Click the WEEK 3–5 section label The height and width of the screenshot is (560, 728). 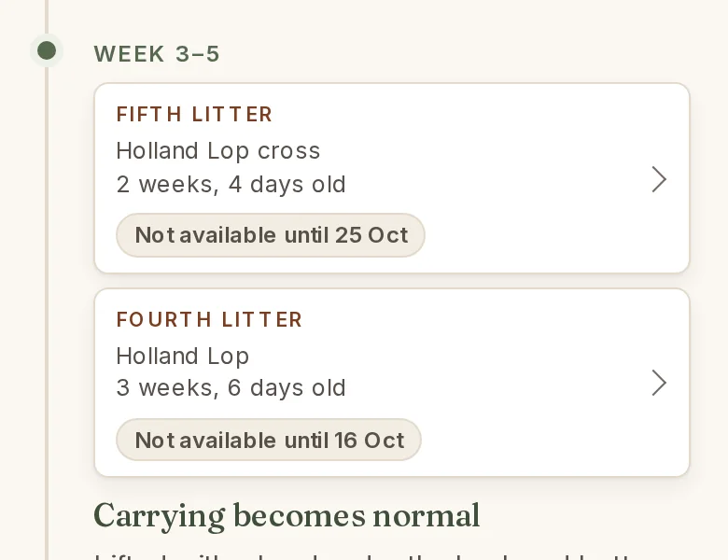pos(157,54)
